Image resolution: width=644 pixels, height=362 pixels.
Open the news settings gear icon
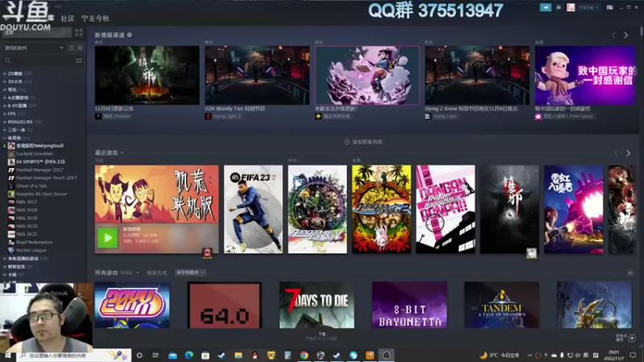point(130,35)
